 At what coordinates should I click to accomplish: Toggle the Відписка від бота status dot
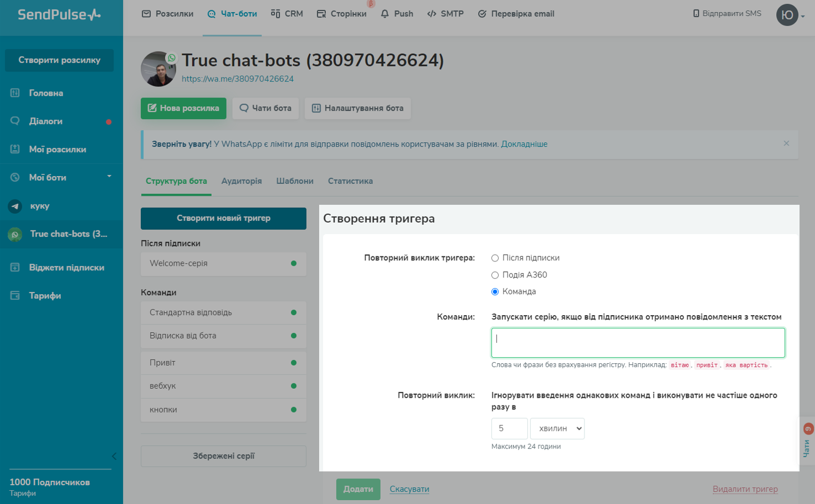coord(294,336)
